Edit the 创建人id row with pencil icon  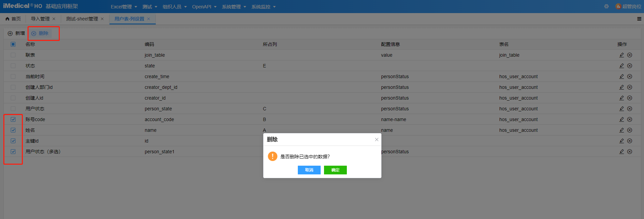coord(622,98)
